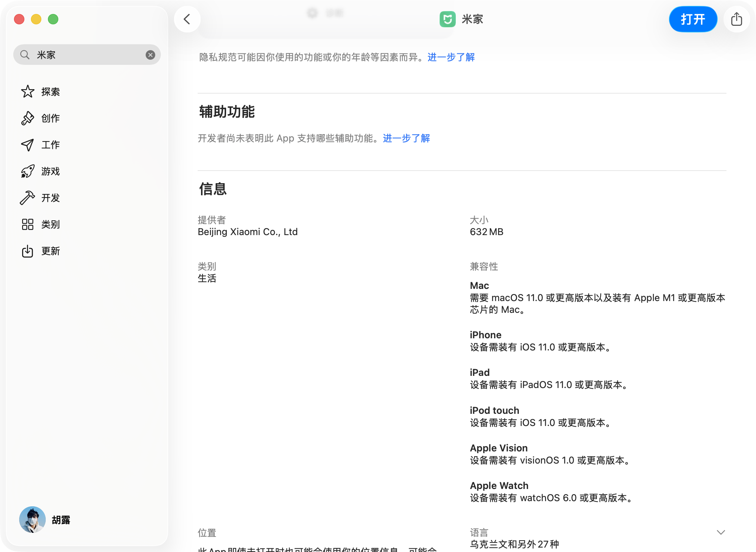Select the 探索 sidebar menu label
The width and height of the screenshot is (756, 552).
coord(51,92)
